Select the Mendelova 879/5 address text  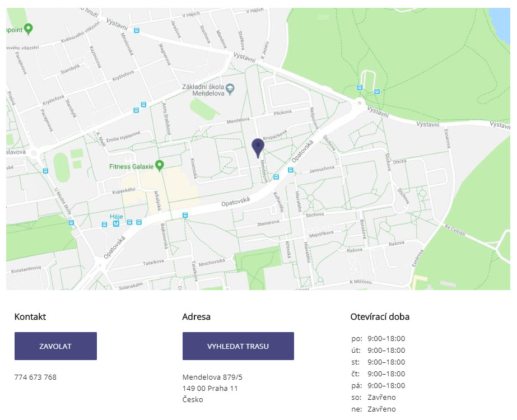pos(212,377)
